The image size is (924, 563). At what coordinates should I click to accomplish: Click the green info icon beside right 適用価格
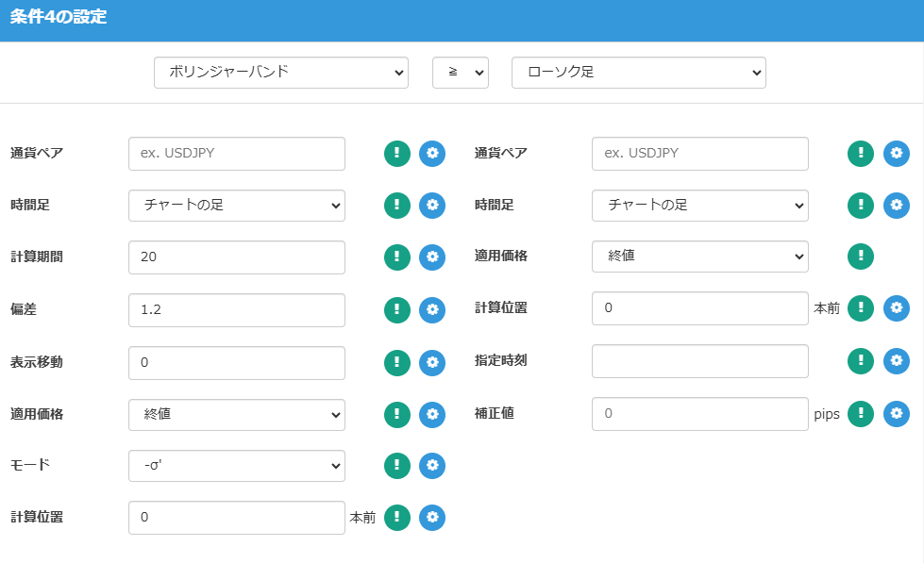861,257
